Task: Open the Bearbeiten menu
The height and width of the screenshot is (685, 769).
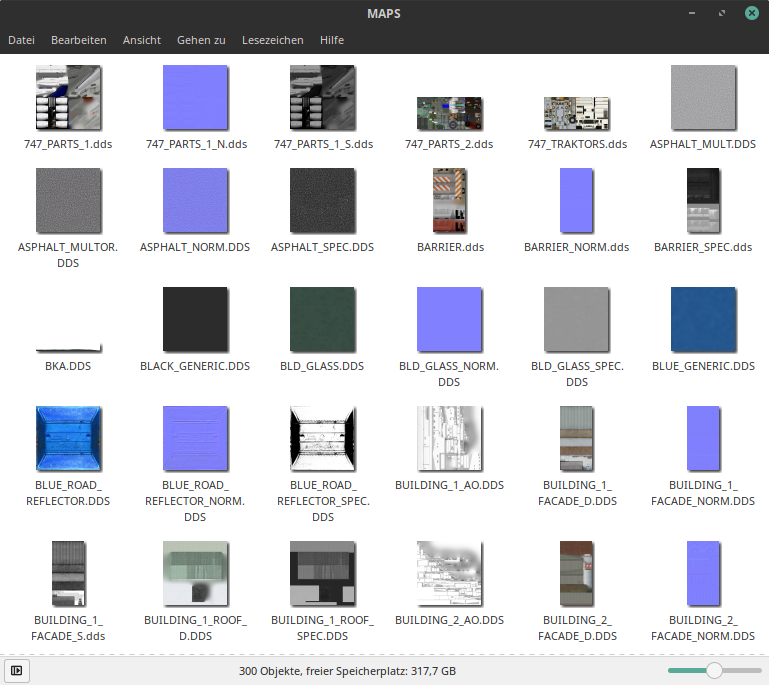Action: pyautogui.click(x=78, y=40)
